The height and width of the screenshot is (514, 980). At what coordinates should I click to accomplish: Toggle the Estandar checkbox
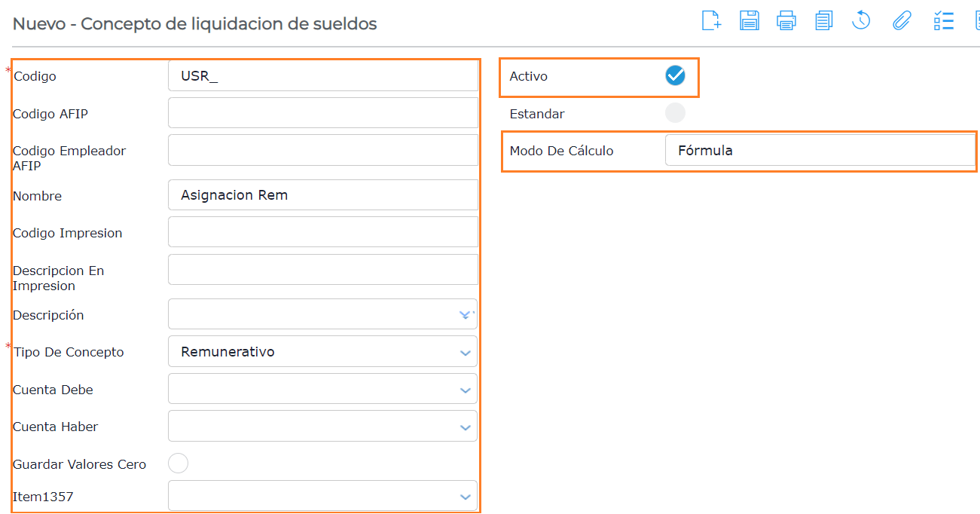[675, 113]
